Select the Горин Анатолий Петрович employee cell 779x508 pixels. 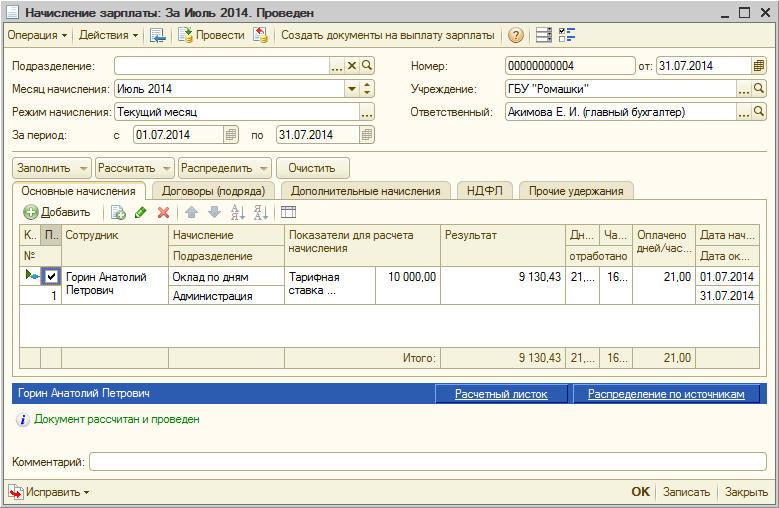115,286
